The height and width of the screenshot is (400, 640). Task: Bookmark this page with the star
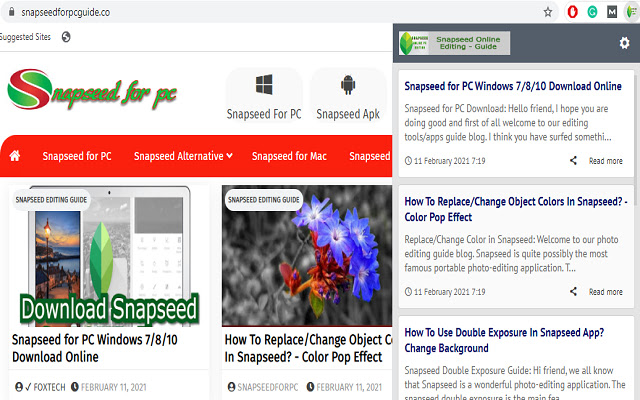pyautogui.click(x=548, y=12)
